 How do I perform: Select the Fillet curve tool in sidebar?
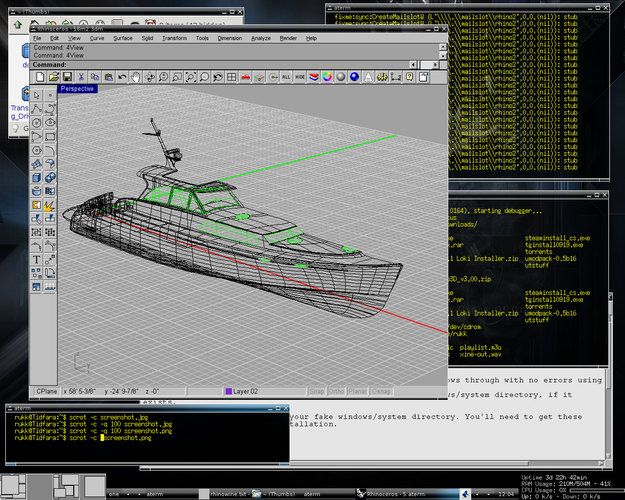point(50,150)
